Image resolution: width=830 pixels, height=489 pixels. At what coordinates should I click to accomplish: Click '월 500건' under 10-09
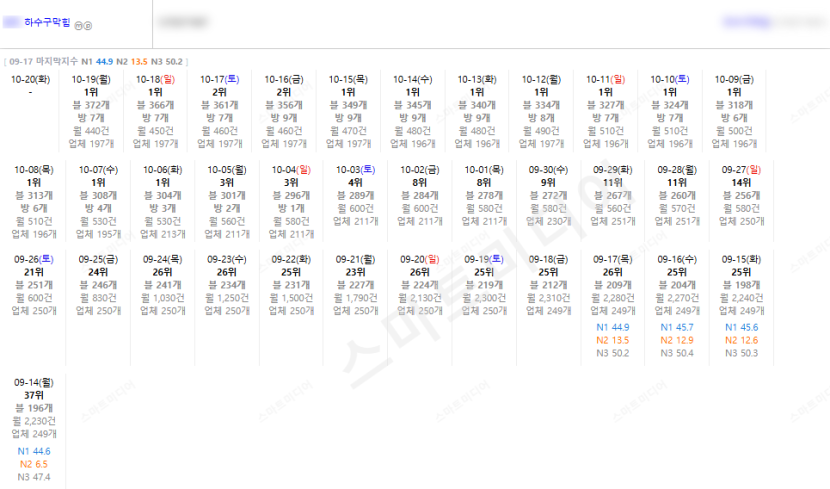click(734, 131)
